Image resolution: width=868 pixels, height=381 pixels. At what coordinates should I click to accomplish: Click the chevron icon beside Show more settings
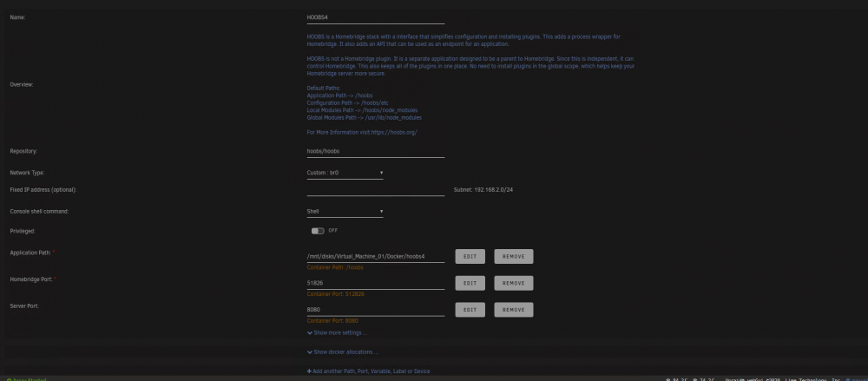click(x=310, y=332)
